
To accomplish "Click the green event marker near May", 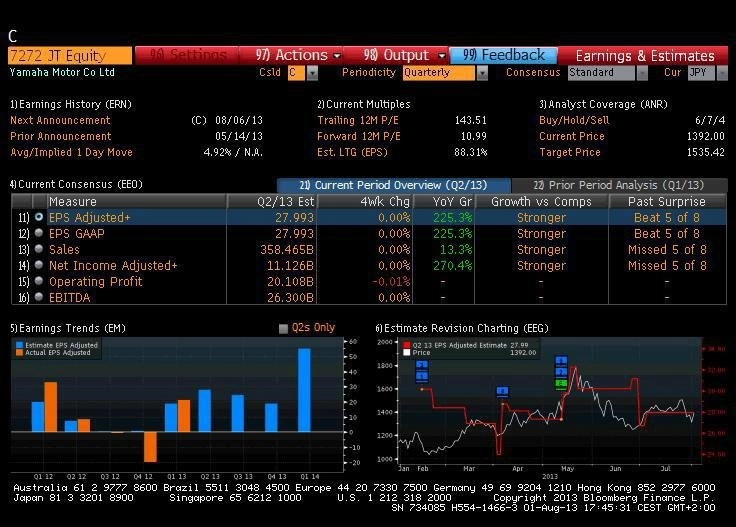I will click(561, 384).
